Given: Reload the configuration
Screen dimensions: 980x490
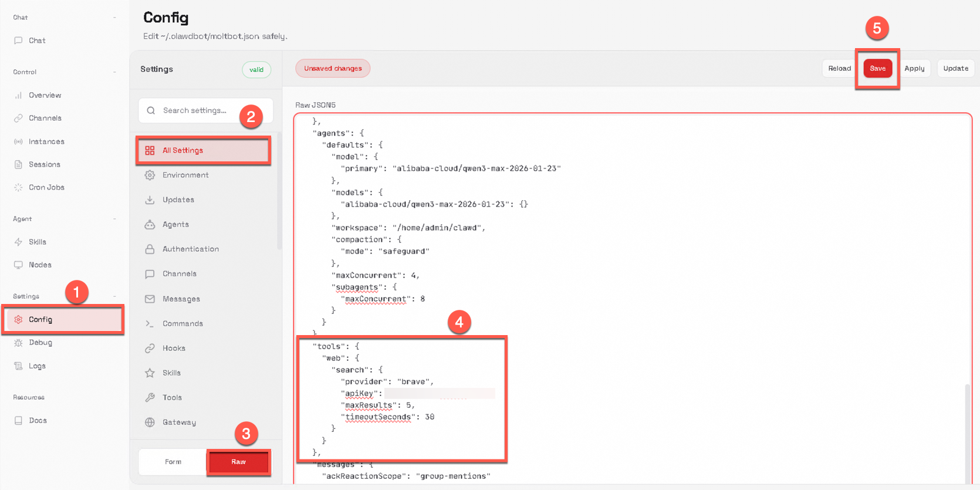Looking at the screenshot, I should tap(839, 68).
